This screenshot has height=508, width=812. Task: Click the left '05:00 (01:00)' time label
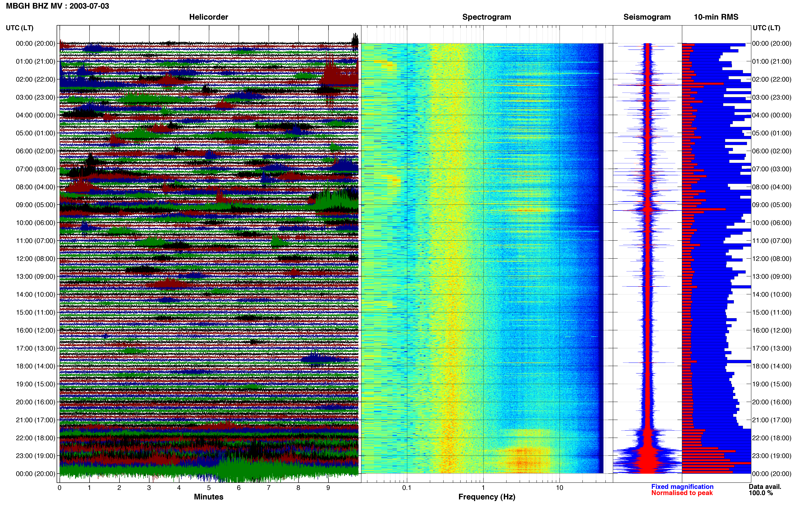click(x=36, y=133)
